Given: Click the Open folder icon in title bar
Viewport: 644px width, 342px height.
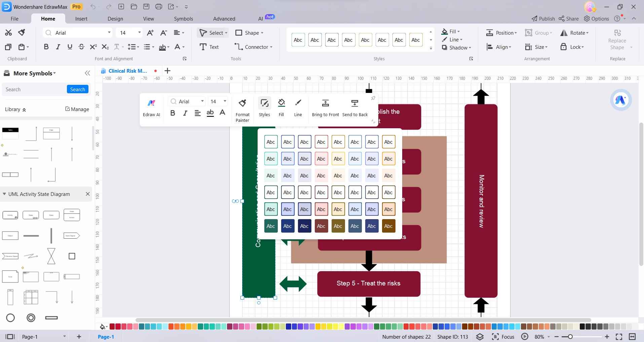Looking at the screenshot, I should coord(134,6).
